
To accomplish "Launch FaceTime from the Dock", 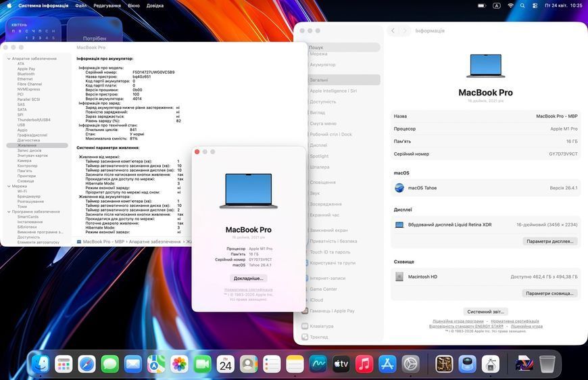I will [203, 364].
